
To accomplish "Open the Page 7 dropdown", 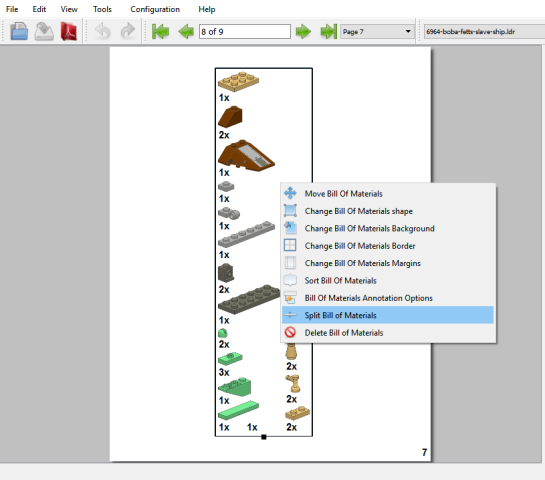I will [377, 32].
